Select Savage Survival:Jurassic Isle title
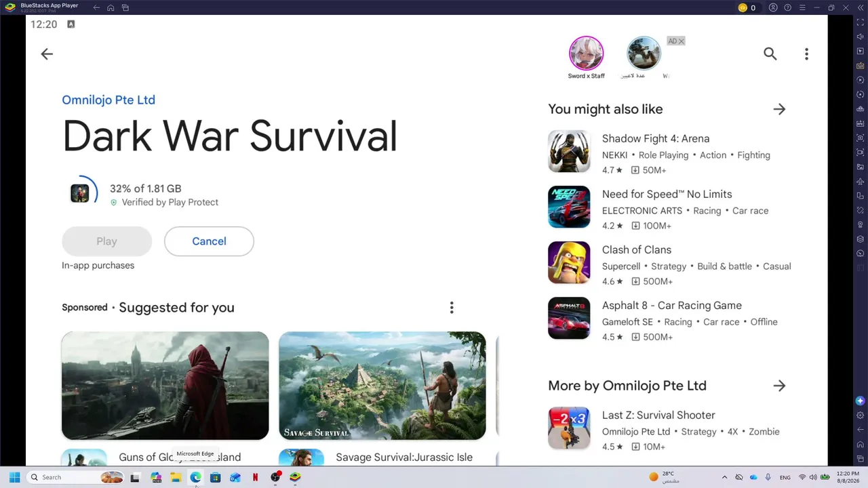The height and width of the screenshot is (488, 868). (x=404, y=457)
